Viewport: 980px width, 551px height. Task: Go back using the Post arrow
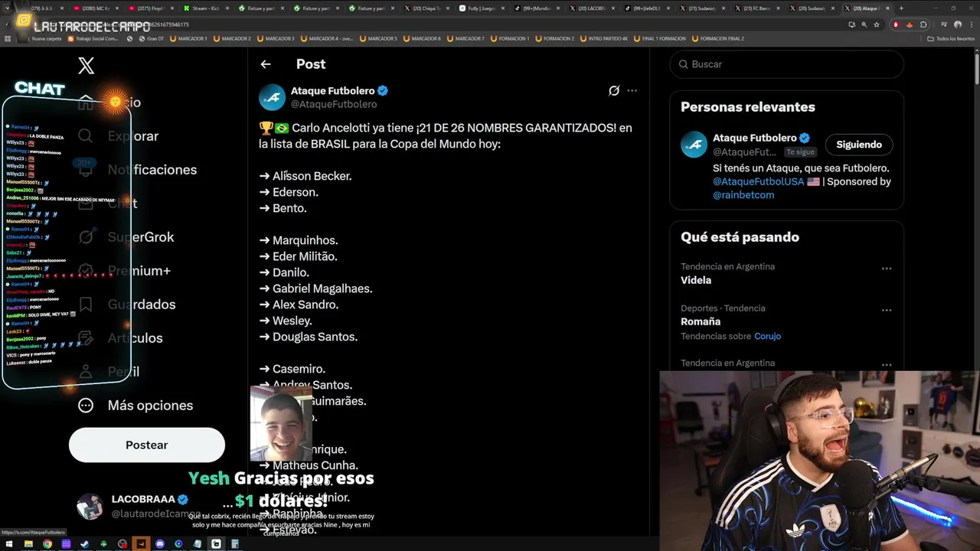pyautogui.click(x=266, y=64)
